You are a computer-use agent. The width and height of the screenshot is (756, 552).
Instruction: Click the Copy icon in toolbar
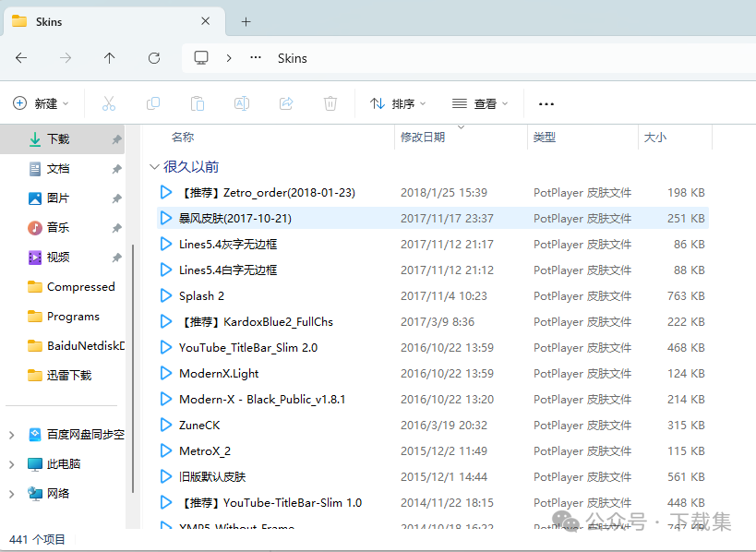(x=153, y=103)
